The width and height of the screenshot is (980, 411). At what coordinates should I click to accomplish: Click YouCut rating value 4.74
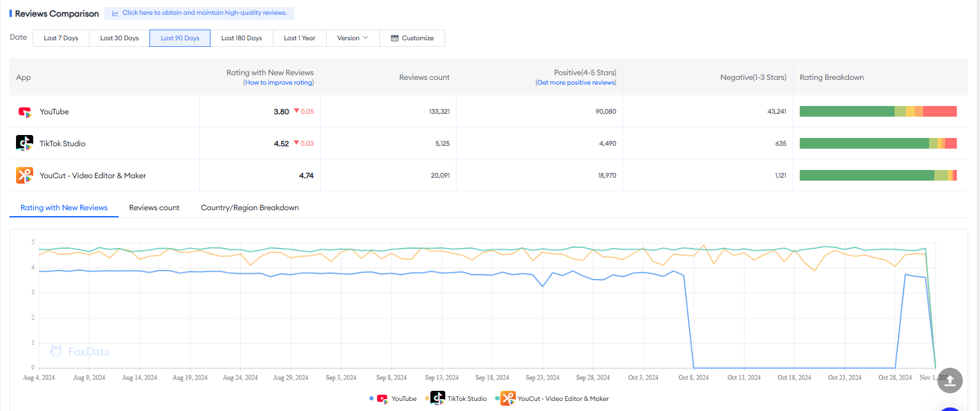coord(306,176)
